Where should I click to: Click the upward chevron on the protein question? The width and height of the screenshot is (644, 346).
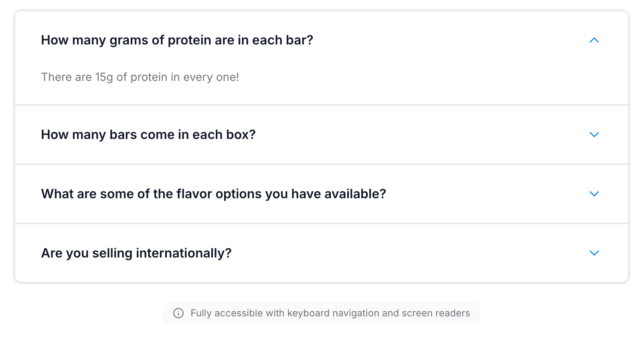[x=594, y=40]
